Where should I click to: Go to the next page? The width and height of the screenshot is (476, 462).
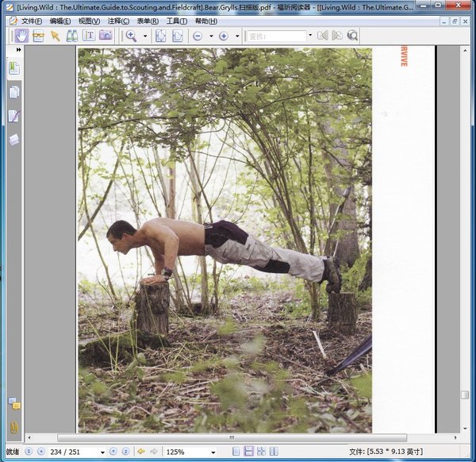coord(113,452)
